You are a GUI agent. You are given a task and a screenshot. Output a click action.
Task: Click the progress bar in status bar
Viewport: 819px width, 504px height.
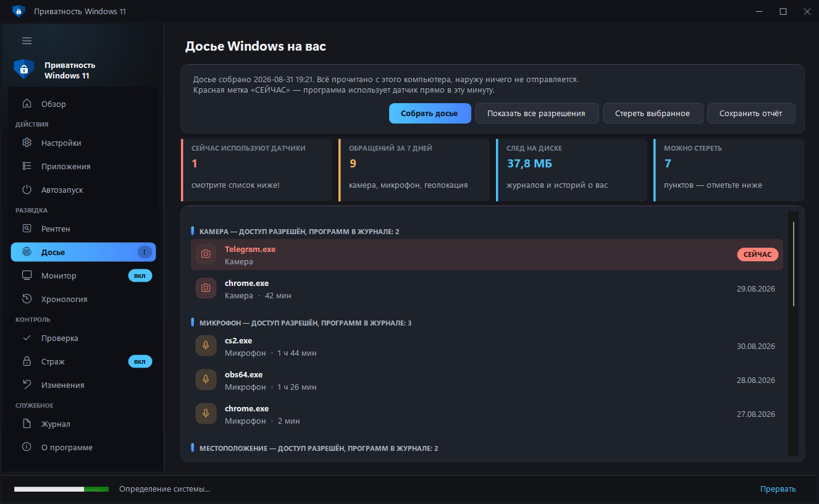point(61,489)
